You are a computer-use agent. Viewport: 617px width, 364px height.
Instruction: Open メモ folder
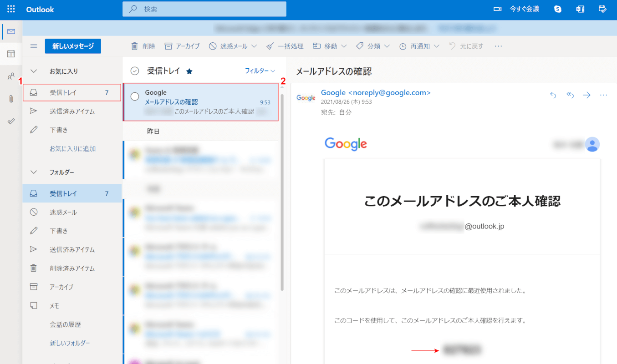pos(72,306)
